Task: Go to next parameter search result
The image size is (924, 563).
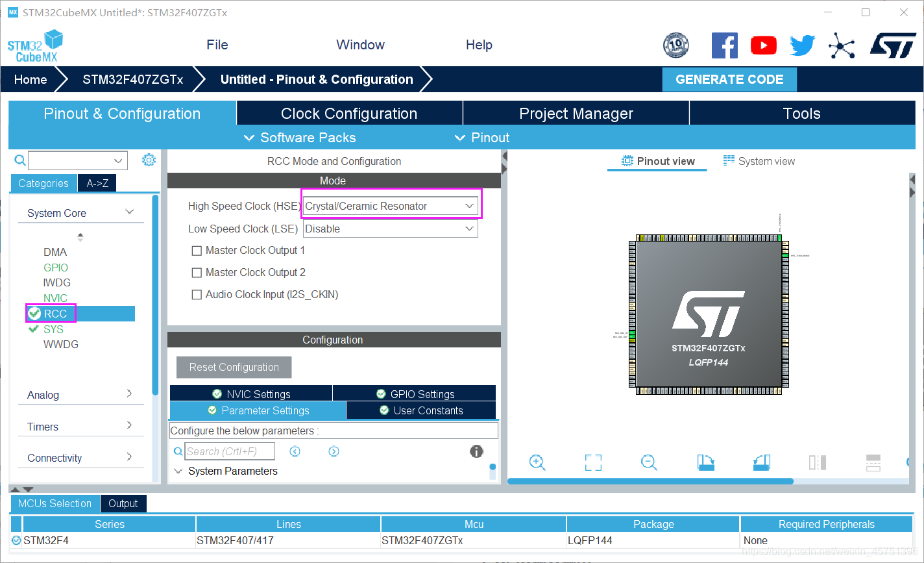Action: [x=334, y=451]
